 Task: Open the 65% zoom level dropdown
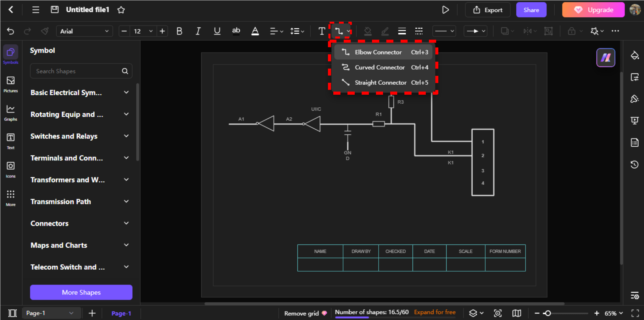tap(613, 313)
